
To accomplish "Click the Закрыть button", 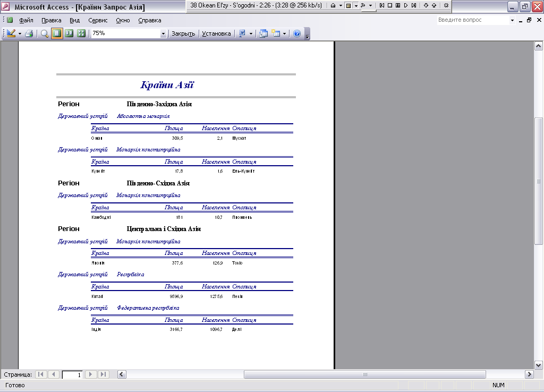I will click(183, 33).
